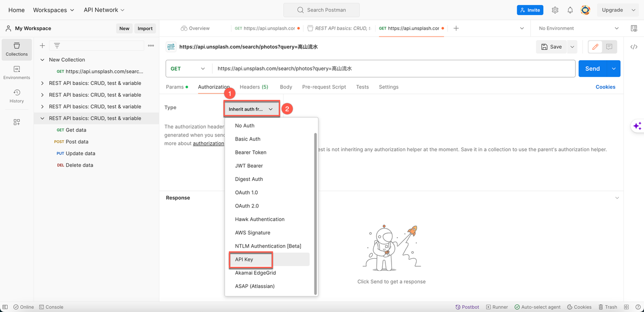Image resolution: width=644 pixels, height=312 pixels.
Task: Open the Overview tab
Action: pyautogui.click(x=195, y=28)
